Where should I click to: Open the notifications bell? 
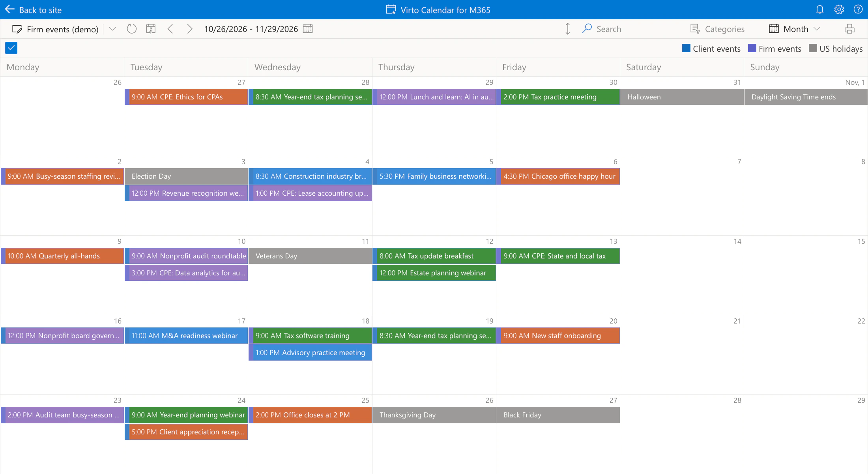[x=820, y=9]
